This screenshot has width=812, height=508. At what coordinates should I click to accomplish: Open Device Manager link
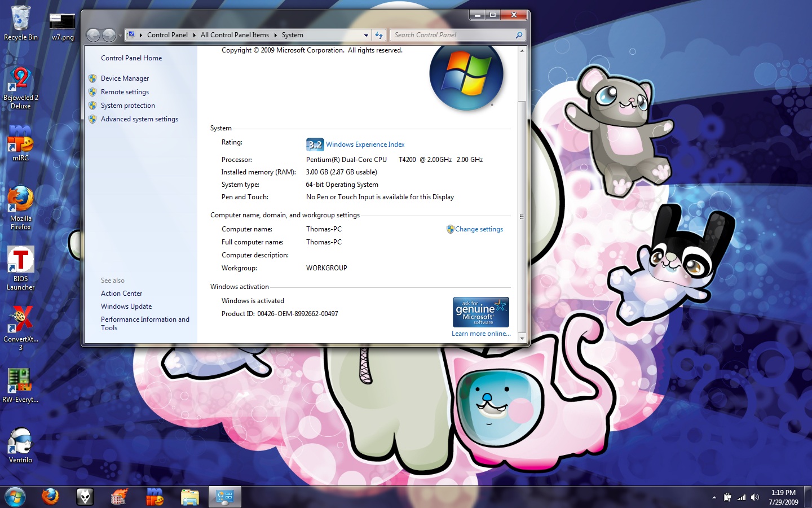click(x=125, y=78)
